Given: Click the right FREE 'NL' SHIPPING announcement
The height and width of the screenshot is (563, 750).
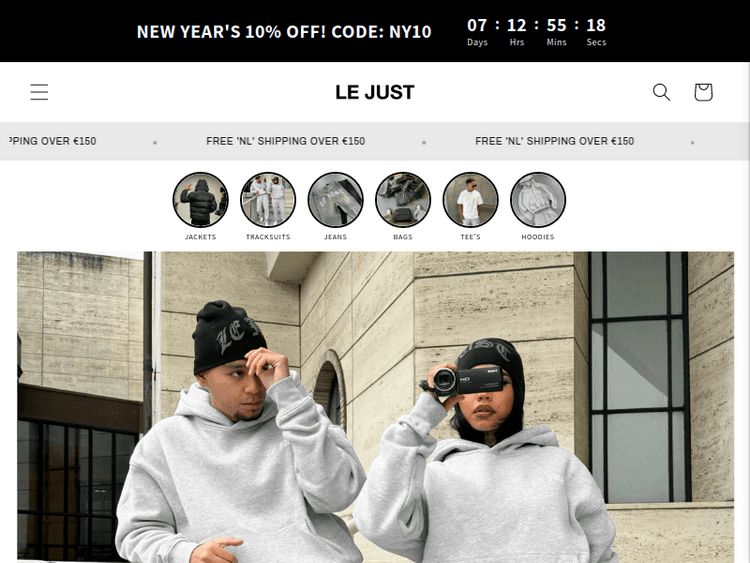Looking at the screenshot, I should pyautogui.click(x=554, y=141).
